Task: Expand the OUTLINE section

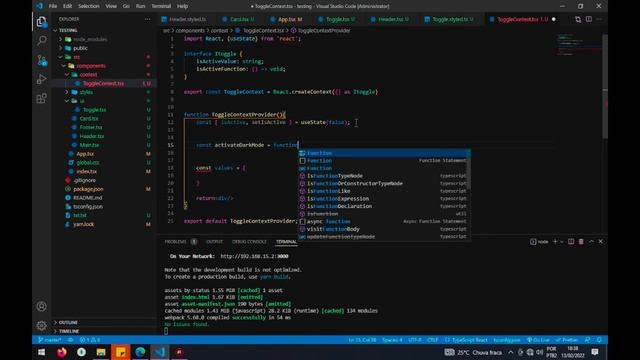Action: [x=68, y=322]
